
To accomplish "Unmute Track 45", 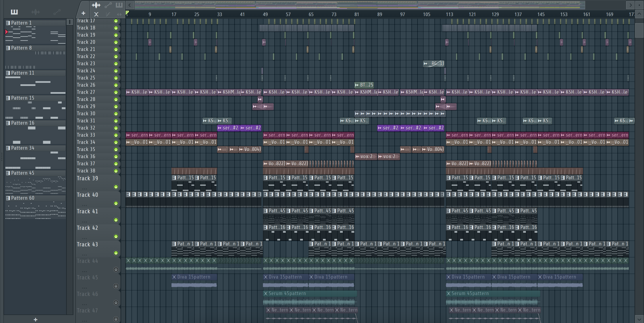I will coord(116,286).
